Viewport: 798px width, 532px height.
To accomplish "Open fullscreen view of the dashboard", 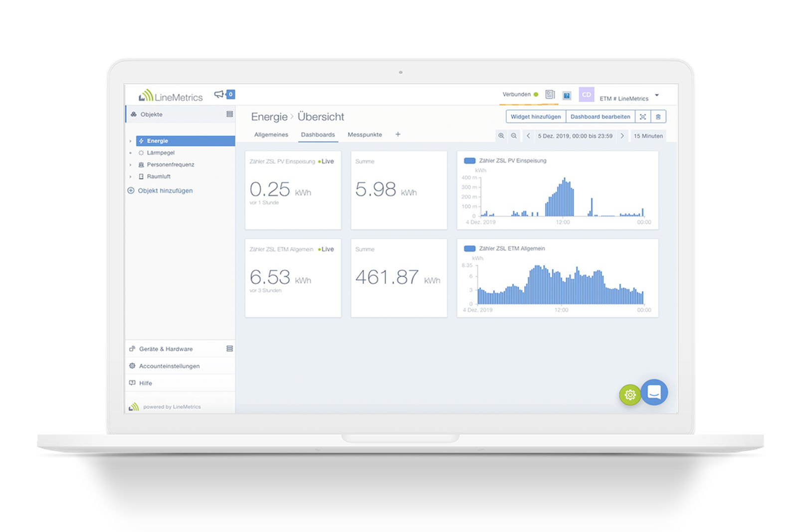I will [x=642, y=116].
